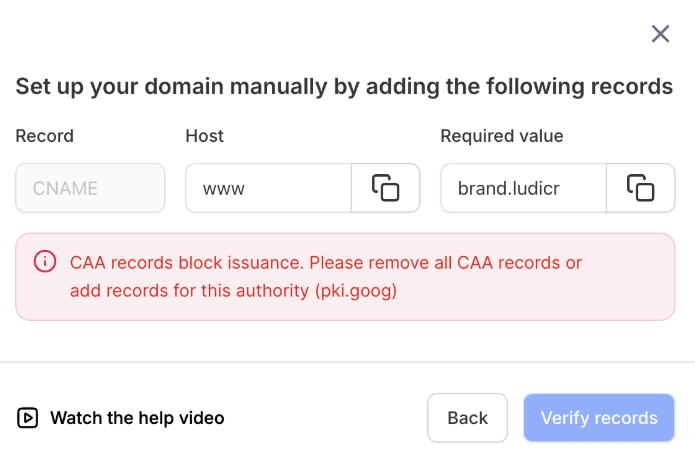Copy the www host value
695x461 pixels.
[x=385, y=188]
